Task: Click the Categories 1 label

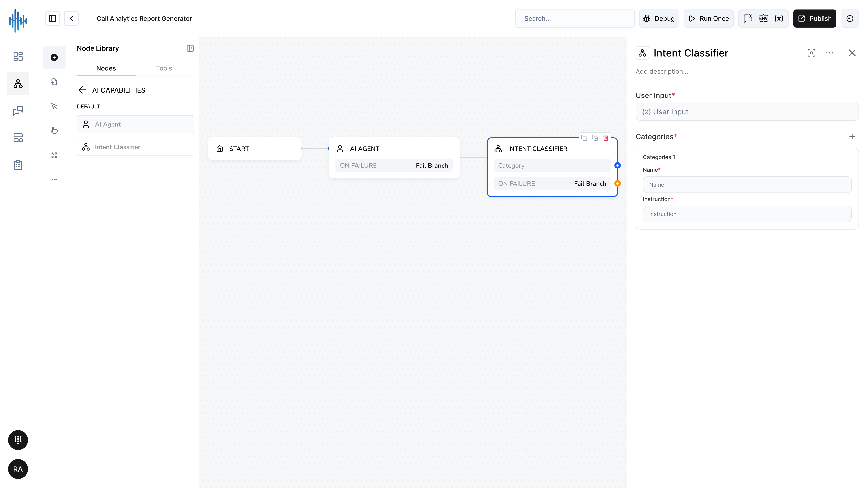Action: (x=659, y=157)
